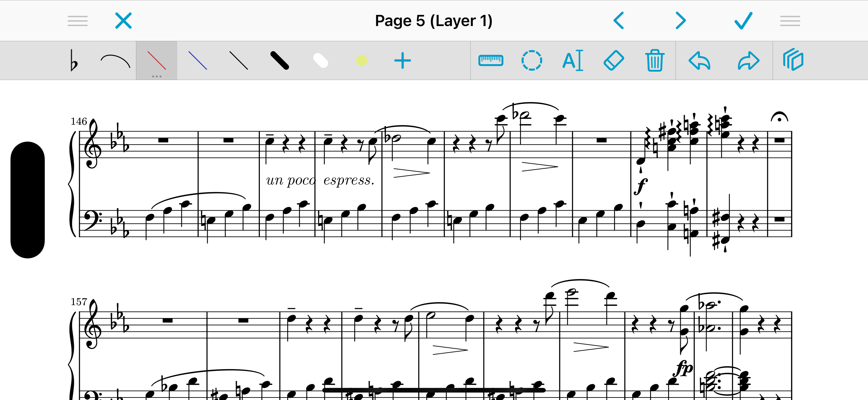This screenshot has width=868, height=400.
Task: Select the flat symbol stamp tool
Action: [74, 60]
